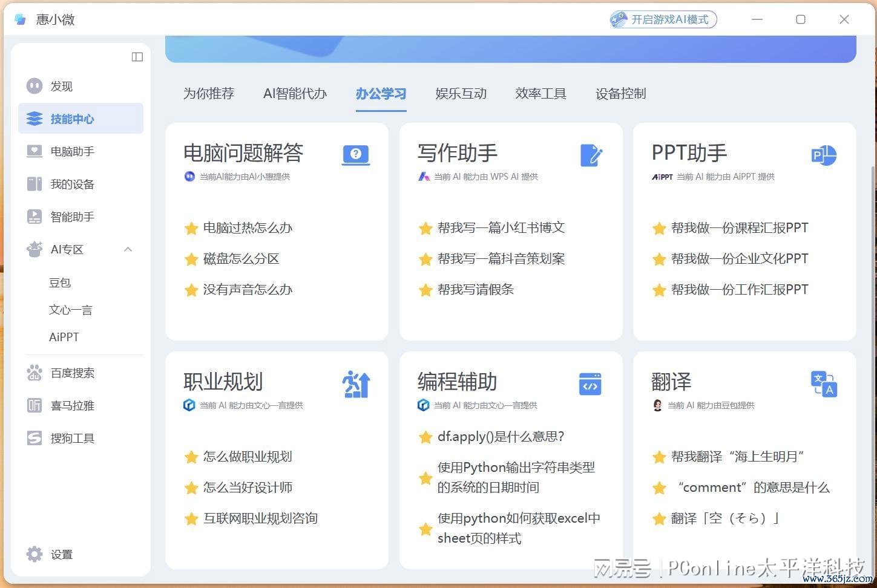877x588 pixels.
Task: Open the PPT助手 card title
Action: (x=689, y=152)
